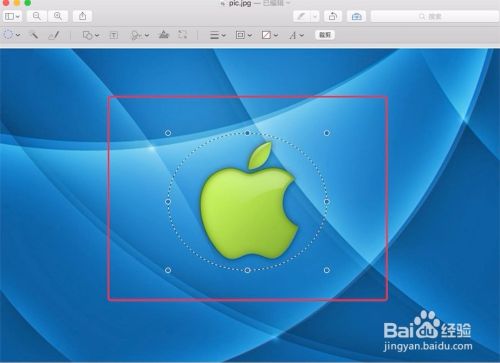Toggle the Markup toolbox button
This screenshot has width=500, height=363.
coord(356,16)
